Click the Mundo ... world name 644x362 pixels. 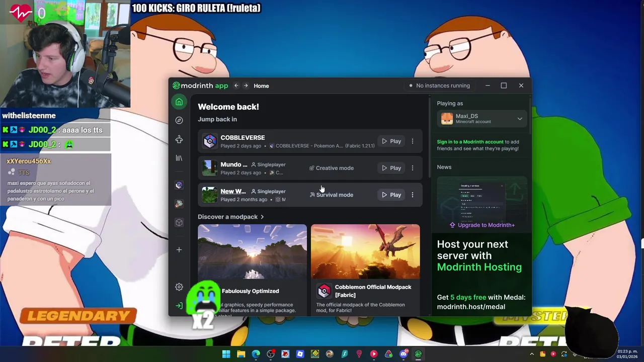tap(233, 164)
